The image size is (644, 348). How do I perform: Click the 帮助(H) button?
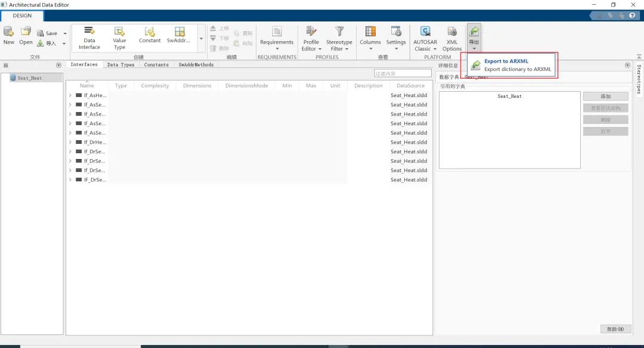615,329
